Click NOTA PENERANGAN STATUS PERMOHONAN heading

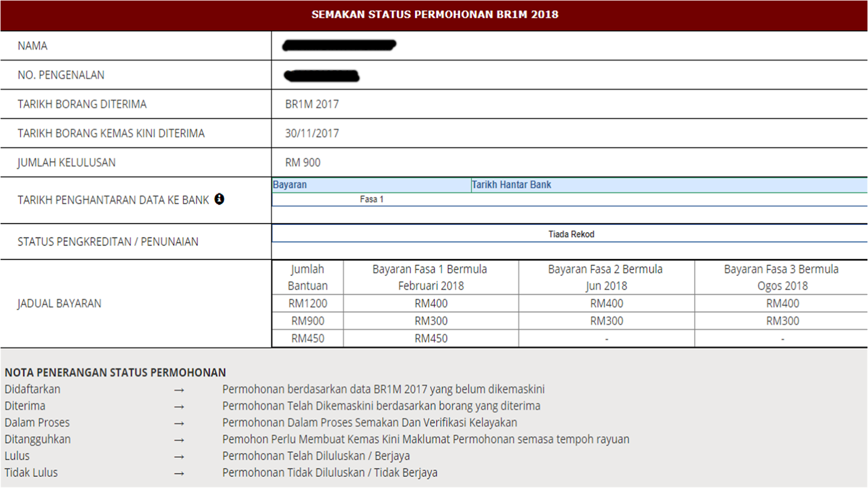[x=115, y=373]
